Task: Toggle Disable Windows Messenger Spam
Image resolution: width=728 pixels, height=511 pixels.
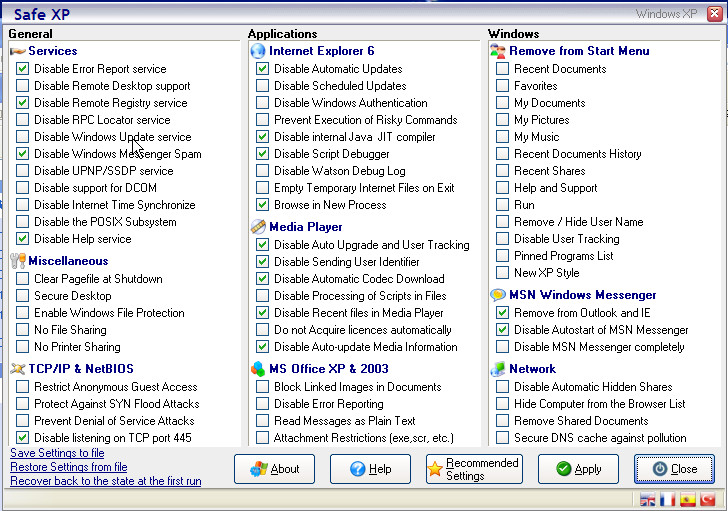Action: coord(22,154)
